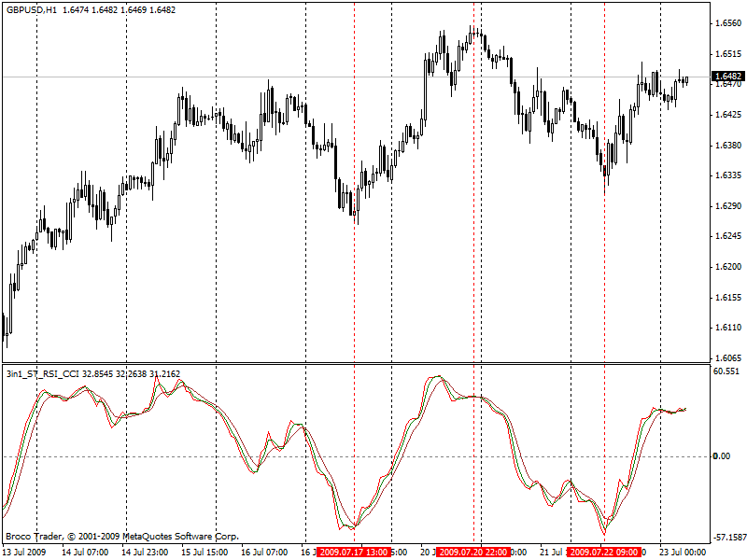Select the 3in1_ST_RSI_CCI indicator label
The height and width of the screenshot is (560, 747).
(43, 374)
